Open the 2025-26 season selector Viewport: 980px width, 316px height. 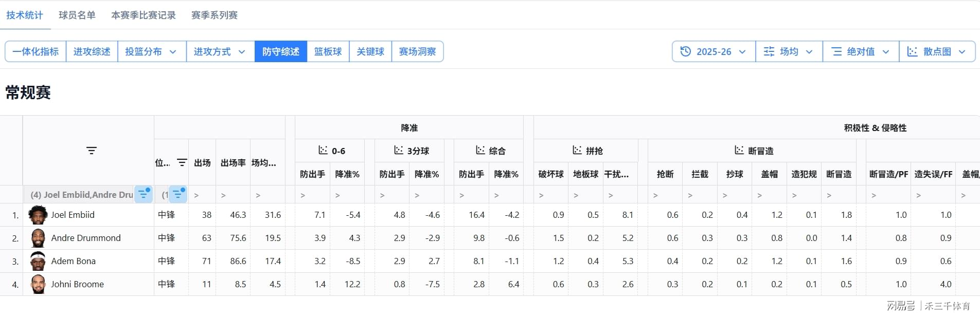pyautogui.click(x=714, y=51)
